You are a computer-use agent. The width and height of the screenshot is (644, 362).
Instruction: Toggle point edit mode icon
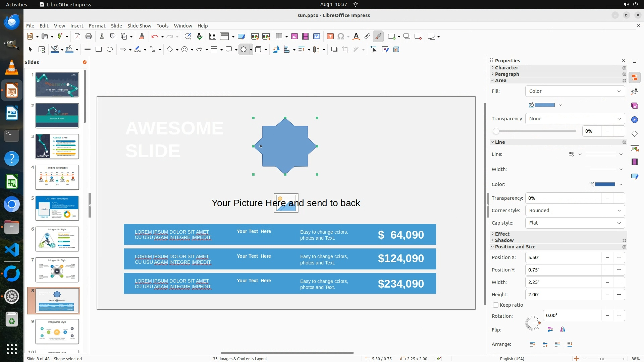click(374, 49)
